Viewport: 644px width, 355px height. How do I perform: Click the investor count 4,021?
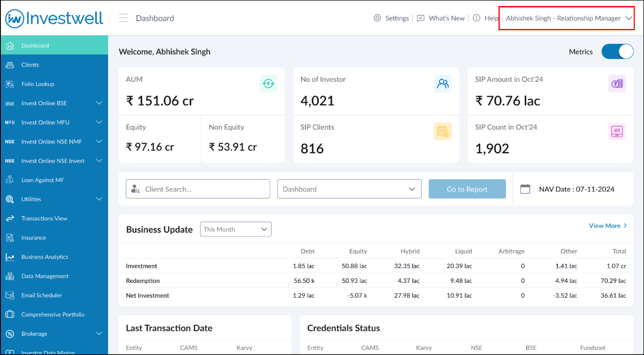click(318, 101)
